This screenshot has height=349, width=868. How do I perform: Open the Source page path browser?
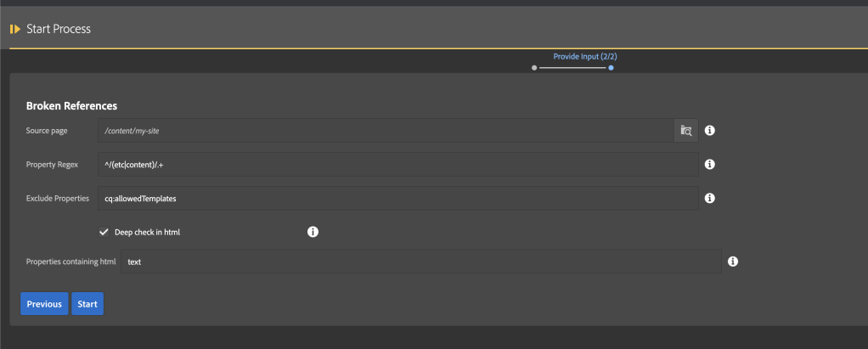coord(686,130)
